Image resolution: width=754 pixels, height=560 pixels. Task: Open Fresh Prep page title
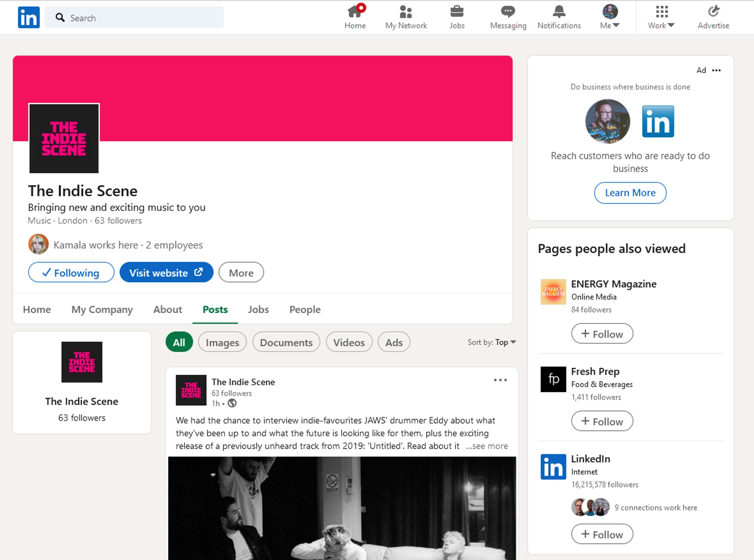click(x=595, y=371)
